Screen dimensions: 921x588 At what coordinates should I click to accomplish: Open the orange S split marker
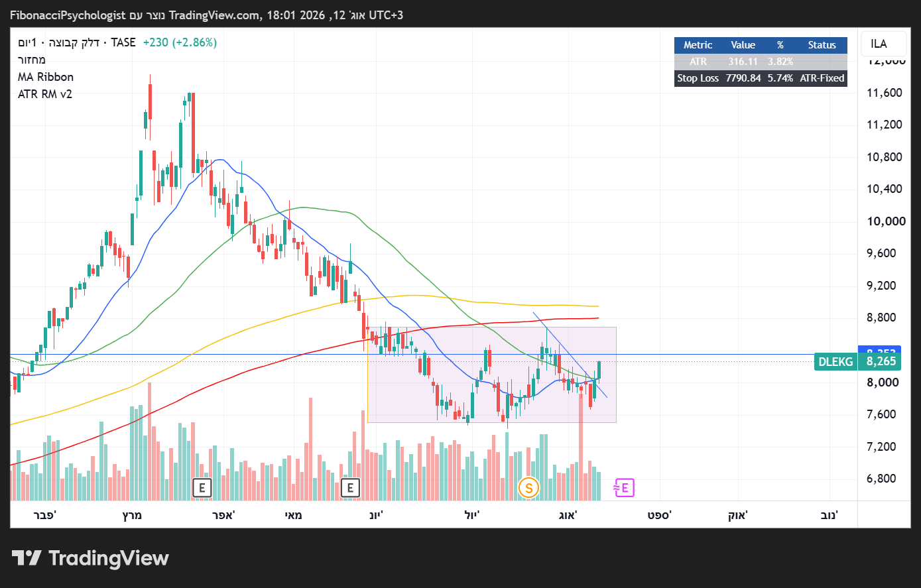[x=528, y=489]
